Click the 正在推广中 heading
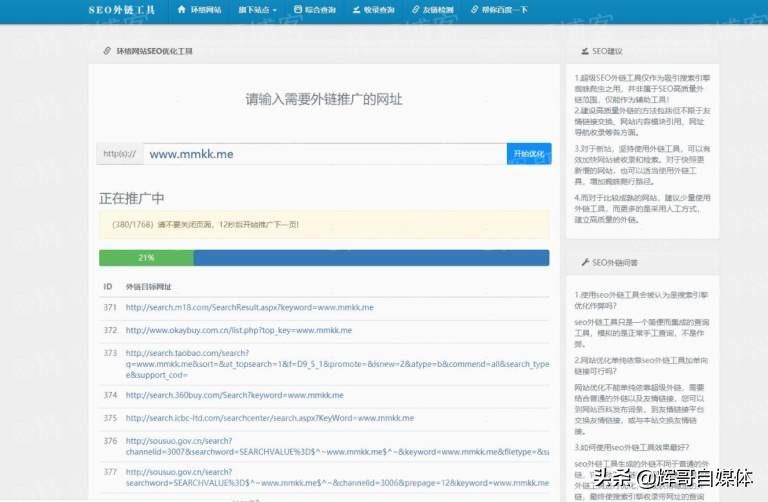This screenshot has width=768, height=502. click(132, 198)
